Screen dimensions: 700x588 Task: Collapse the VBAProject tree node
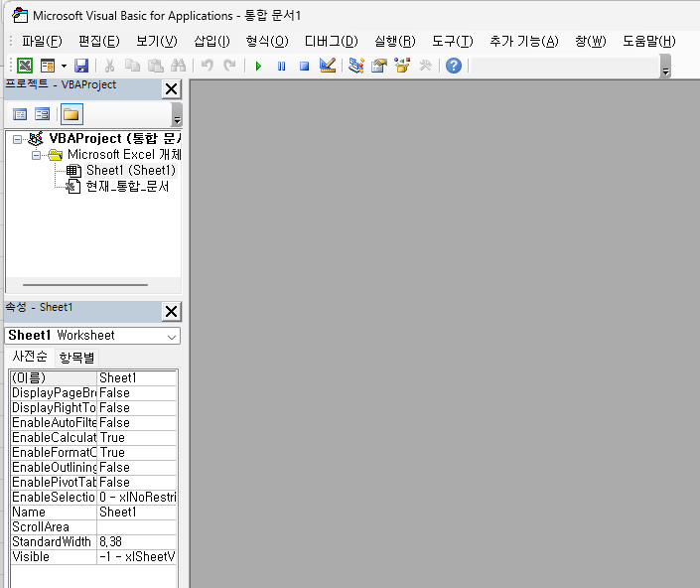[x=17, y=139]
